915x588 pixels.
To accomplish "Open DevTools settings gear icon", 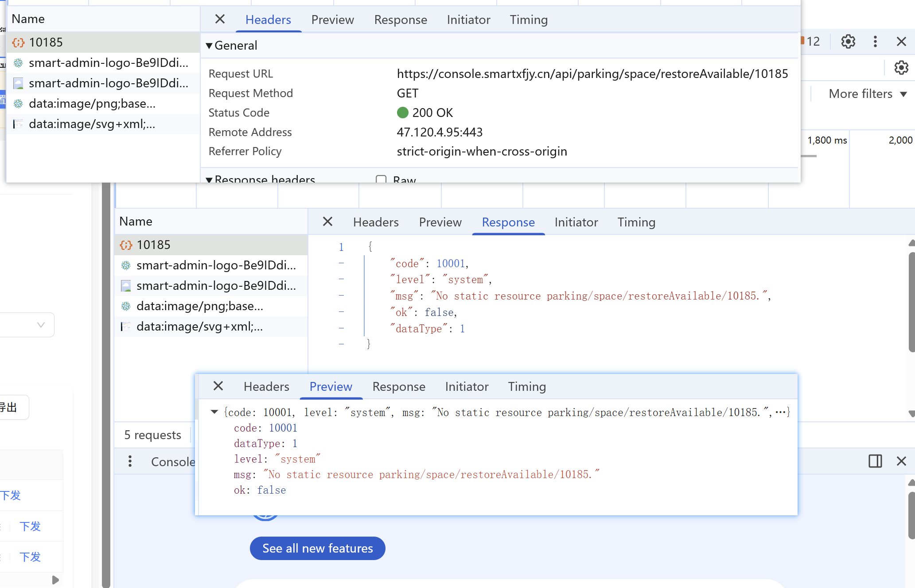I will pos(848,42).
